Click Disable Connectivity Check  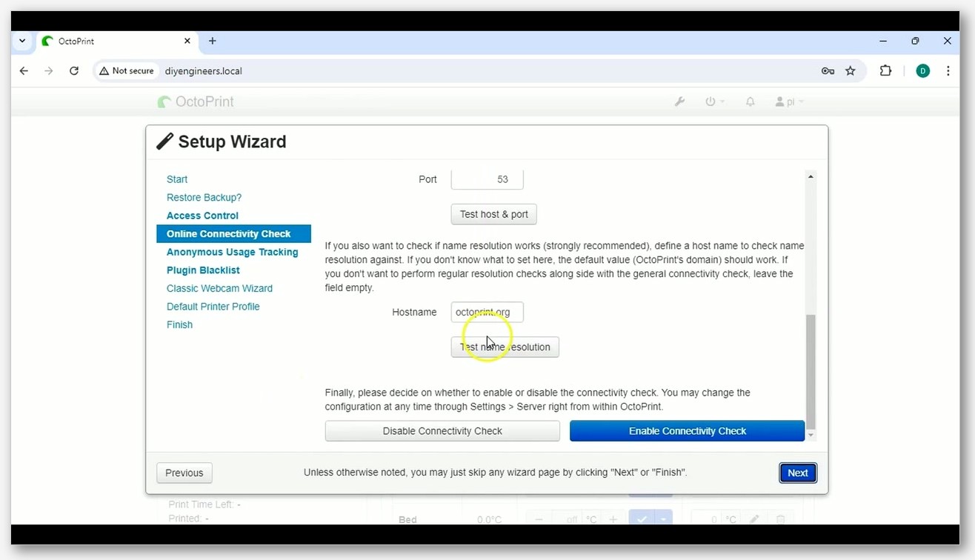[442, 431]
